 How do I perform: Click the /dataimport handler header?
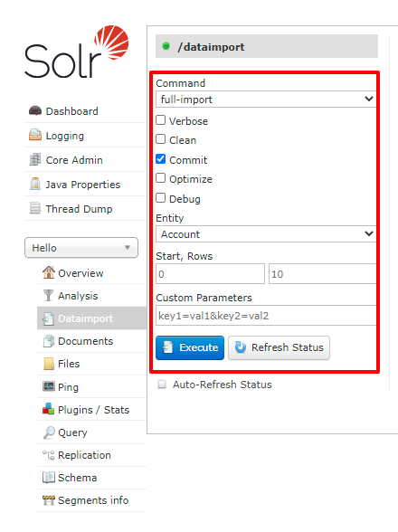click(267, 46)
